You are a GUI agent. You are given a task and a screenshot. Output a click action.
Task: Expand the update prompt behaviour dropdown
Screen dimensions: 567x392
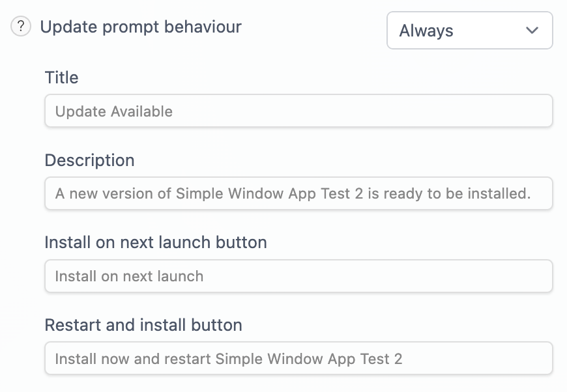pyautogui.click(x=469, y=30)
